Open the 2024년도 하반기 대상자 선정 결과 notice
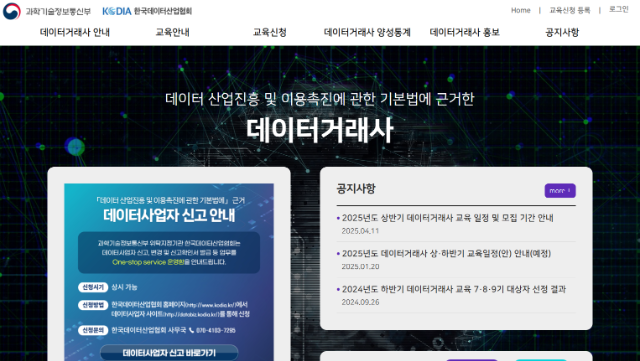This screenshot has height=361, width=640. [x=454, y=289]
